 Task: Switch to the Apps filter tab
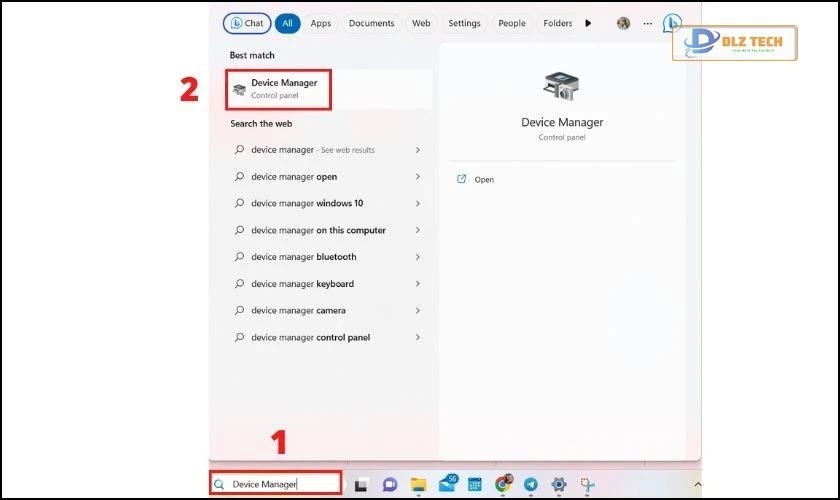coord(320,23)
